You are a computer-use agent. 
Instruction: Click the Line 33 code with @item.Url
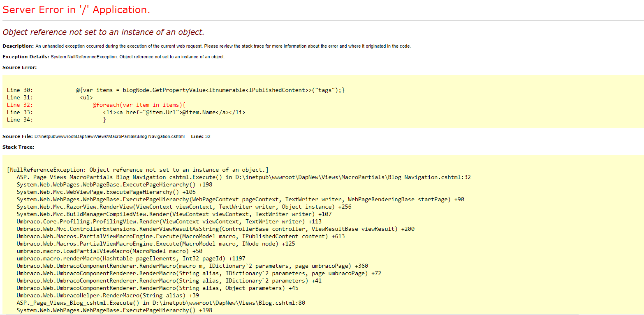point(174,112)
